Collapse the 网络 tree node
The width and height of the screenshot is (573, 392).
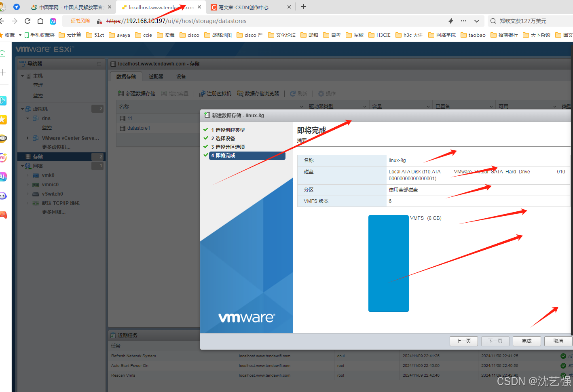[23, 166]
